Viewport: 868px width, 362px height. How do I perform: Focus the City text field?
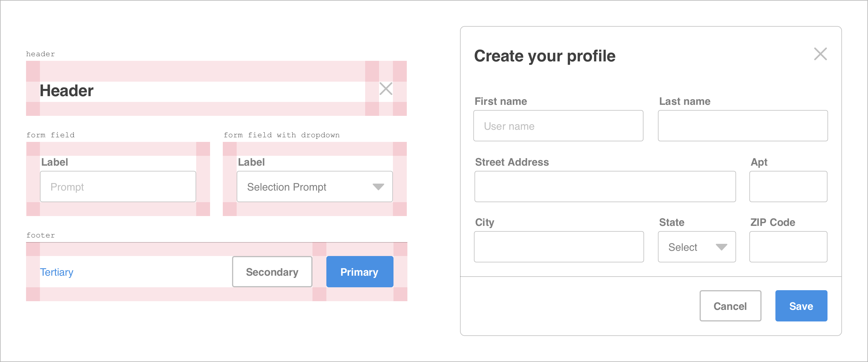coord(558,247)
